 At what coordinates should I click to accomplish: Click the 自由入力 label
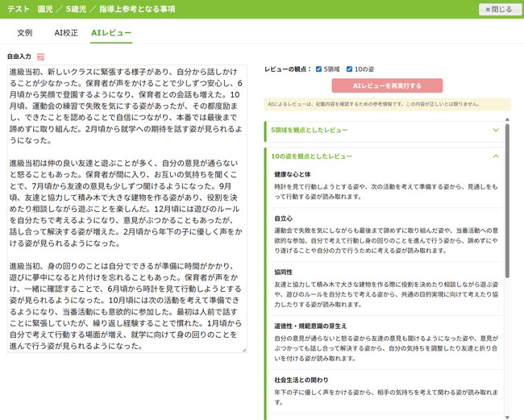pos(19,56)
